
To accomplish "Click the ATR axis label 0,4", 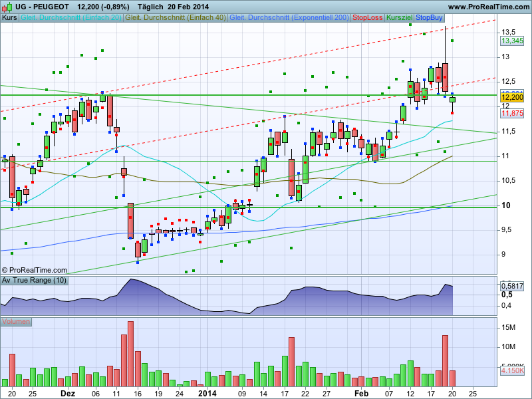I will tap(507, 306).
